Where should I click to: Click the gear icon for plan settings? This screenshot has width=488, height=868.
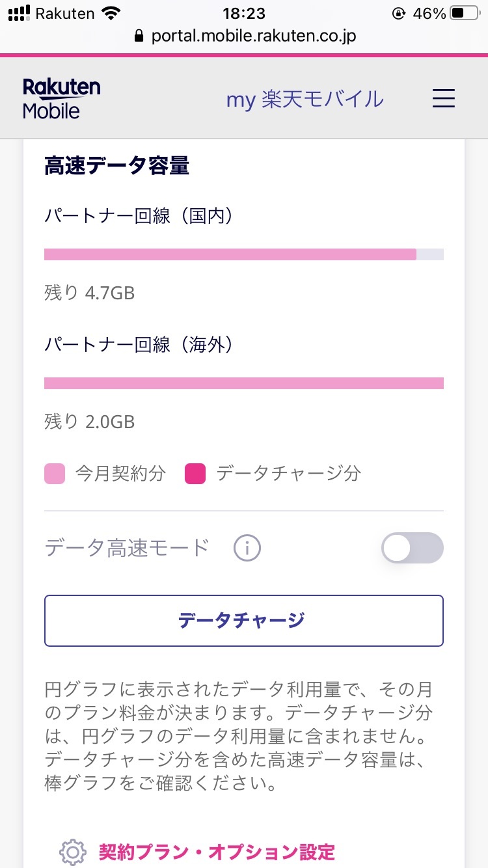click(x=73, y=851)
